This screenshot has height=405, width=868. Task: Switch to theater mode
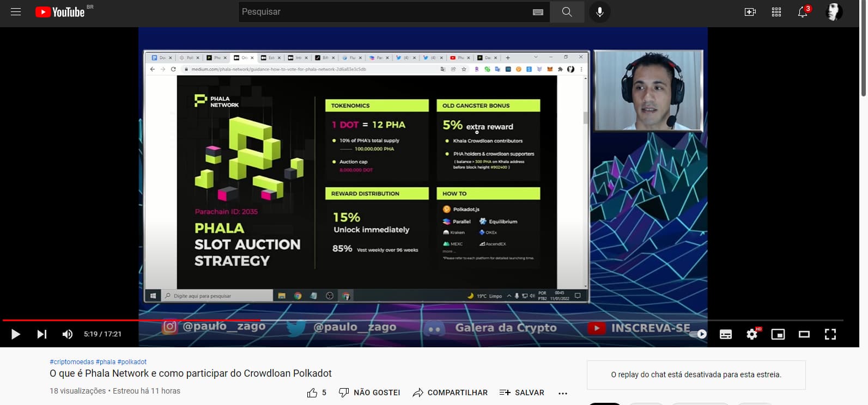[x=804, y=334]
